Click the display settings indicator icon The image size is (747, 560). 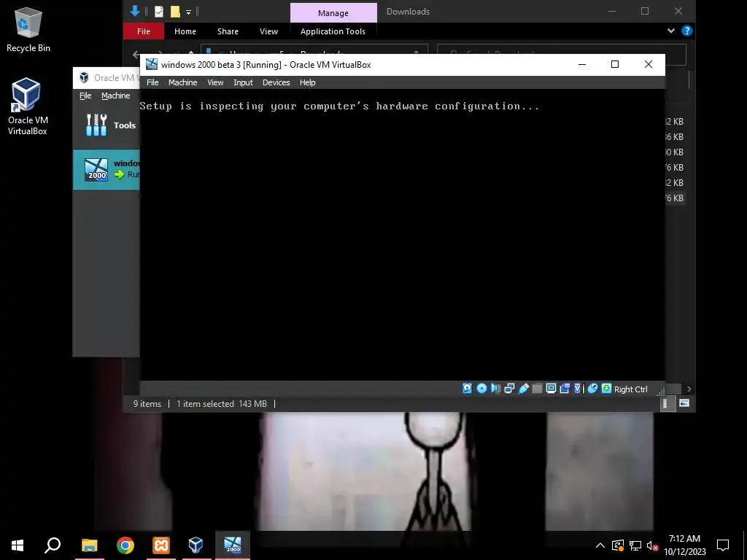[551, 389]
